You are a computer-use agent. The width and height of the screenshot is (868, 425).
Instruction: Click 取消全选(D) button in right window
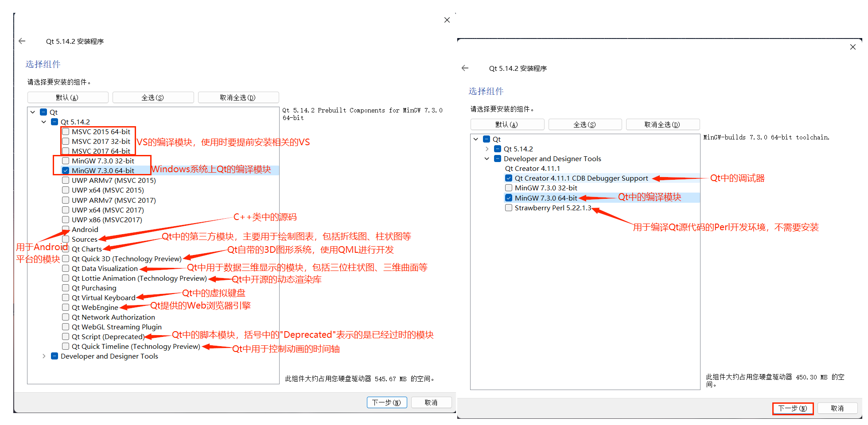click(x=663, y=124)
